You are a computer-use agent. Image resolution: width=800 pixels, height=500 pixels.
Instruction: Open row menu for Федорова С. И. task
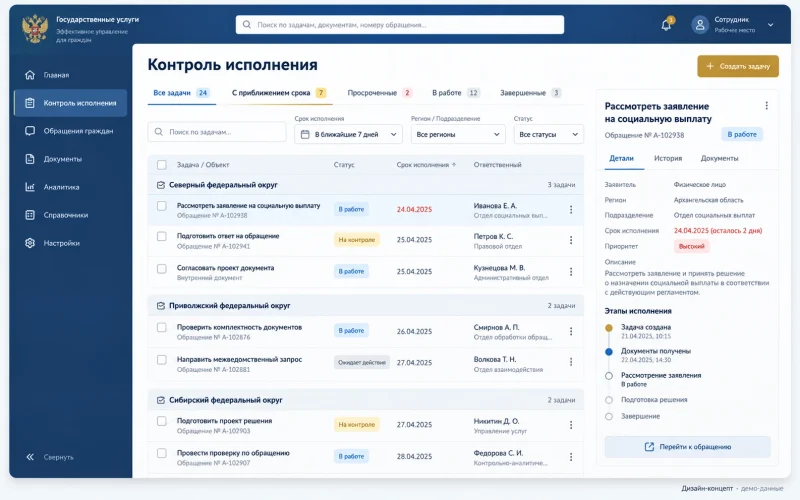(571, 457)
